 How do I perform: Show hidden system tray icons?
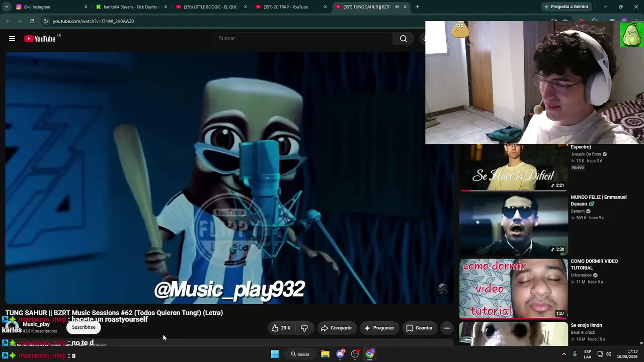(564, 354)
